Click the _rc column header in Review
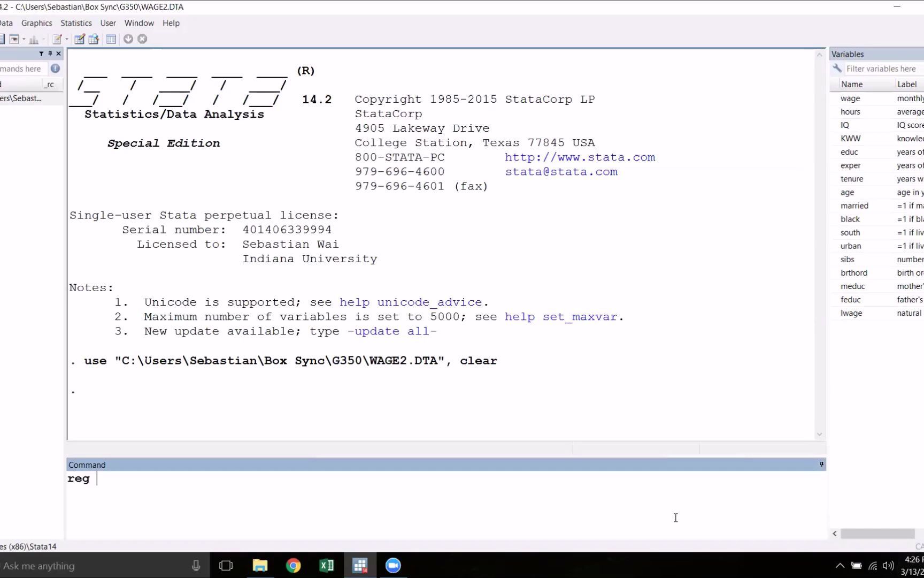This screenshot has height=578, width=924. pos(52,84)
